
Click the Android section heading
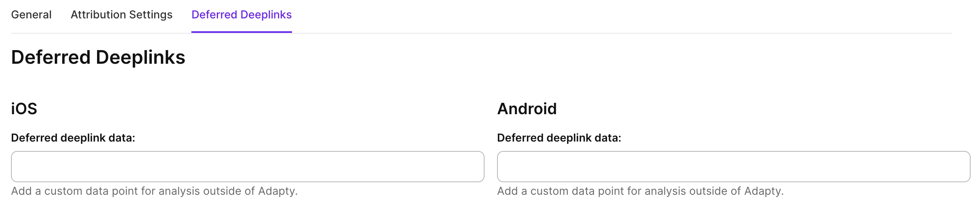point(527,109)
